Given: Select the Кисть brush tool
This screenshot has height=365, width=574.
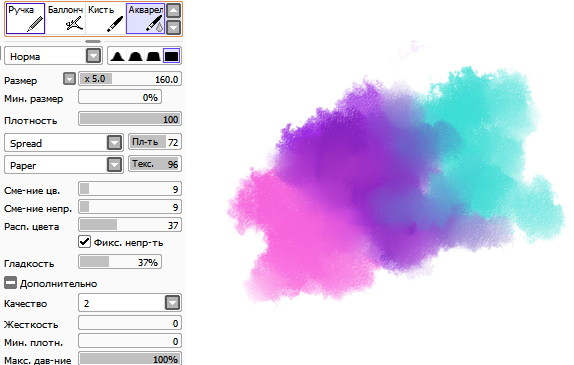Looking at the screenshot, I should point(105,19).
